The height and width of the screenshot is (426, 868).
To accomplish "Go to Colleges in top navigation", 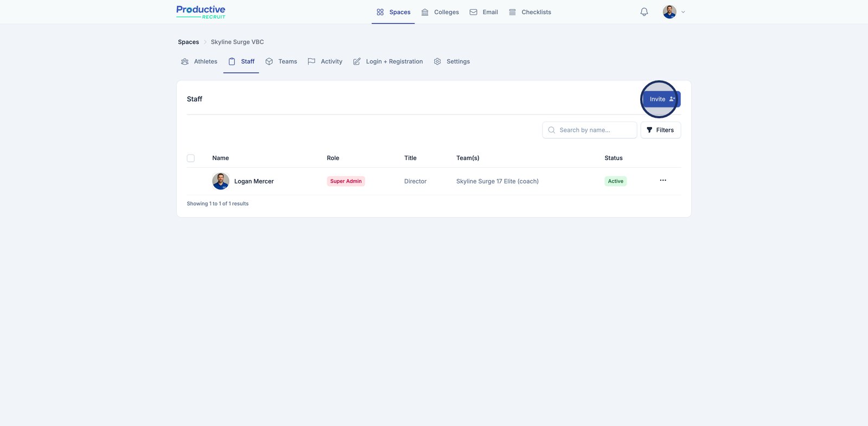I will [440, 12].
